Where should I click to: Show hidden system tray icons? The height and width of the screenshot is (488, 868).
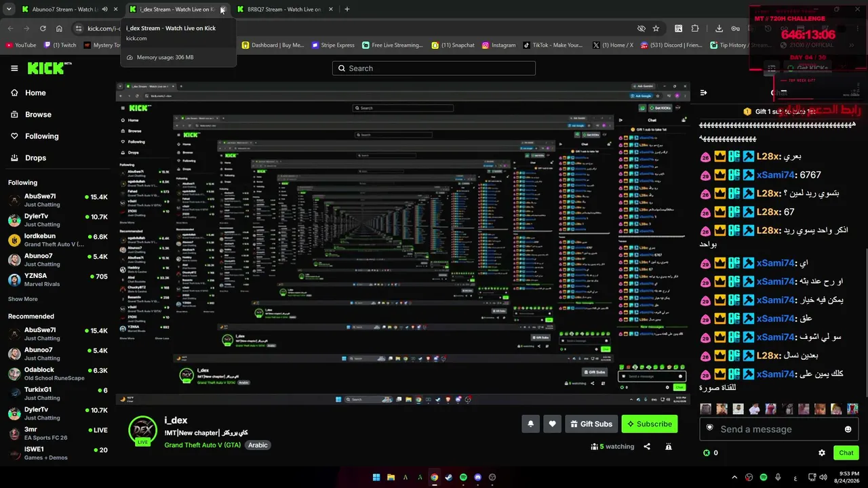pyautogui.click(x=734, y=477)
